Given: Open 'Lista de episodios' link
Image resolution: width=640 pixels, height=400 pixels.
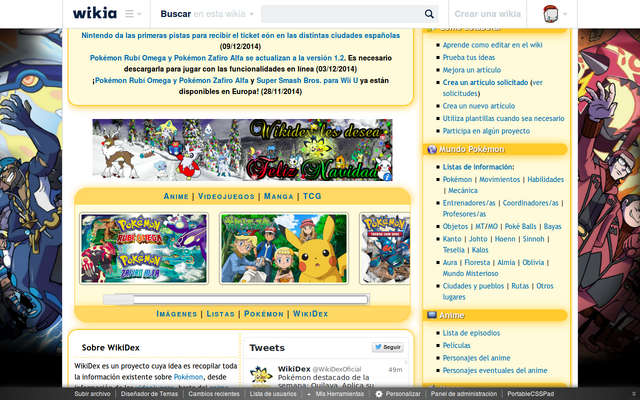Looking at the screenshot, I should coord(471,333).
